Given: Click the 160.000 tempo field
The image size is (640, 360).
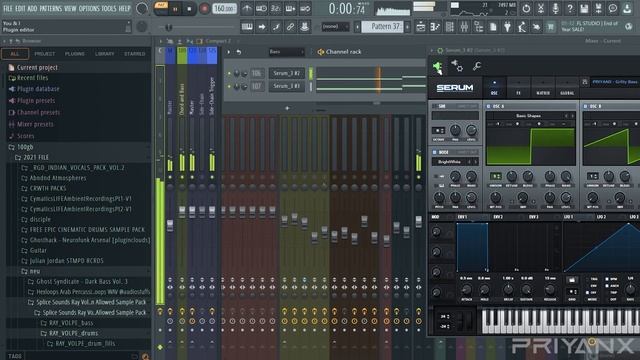Looking at the screenshot, I should (225, 8).
